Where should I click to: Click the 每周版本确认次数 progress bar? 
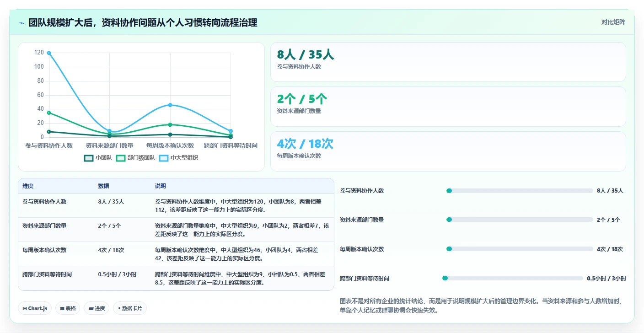(x=520, y=249)
